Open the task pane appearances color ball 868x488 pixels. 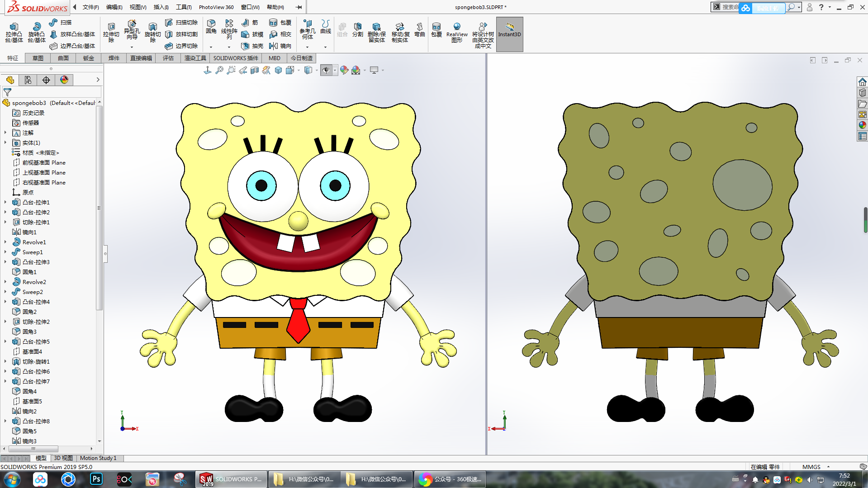click(x=862, y=125)
